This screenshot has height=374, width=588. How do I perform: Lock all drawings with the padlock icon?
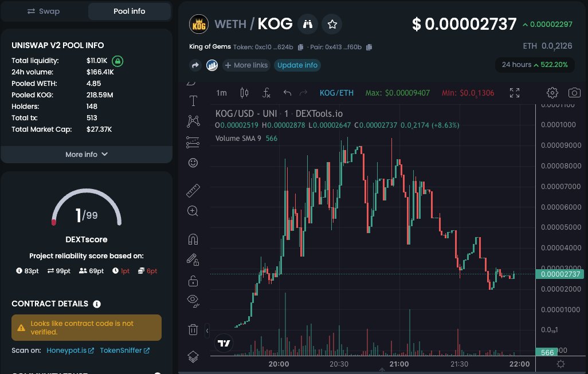(x=193, y=280)
